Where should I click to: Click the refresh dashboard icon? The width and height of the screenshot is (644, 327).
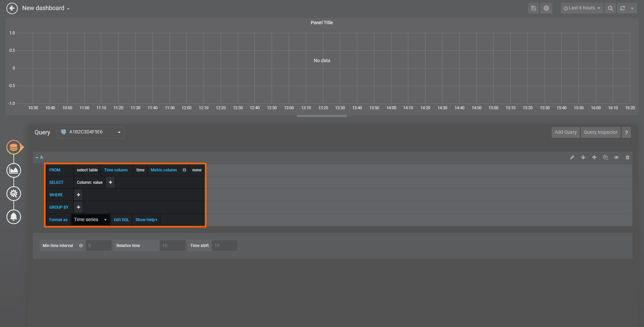[x=622, y=8]
